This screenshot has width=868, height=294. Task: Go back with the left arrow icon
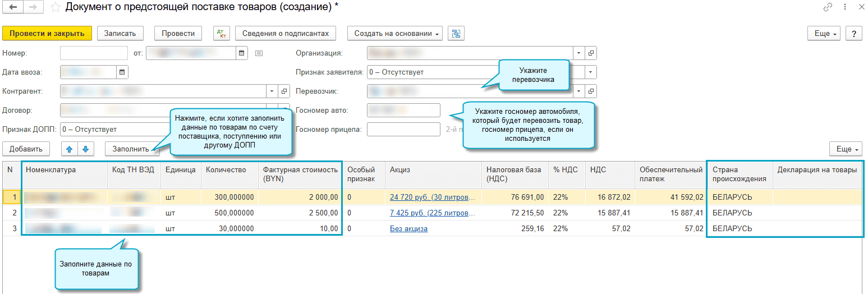(13, 7)
